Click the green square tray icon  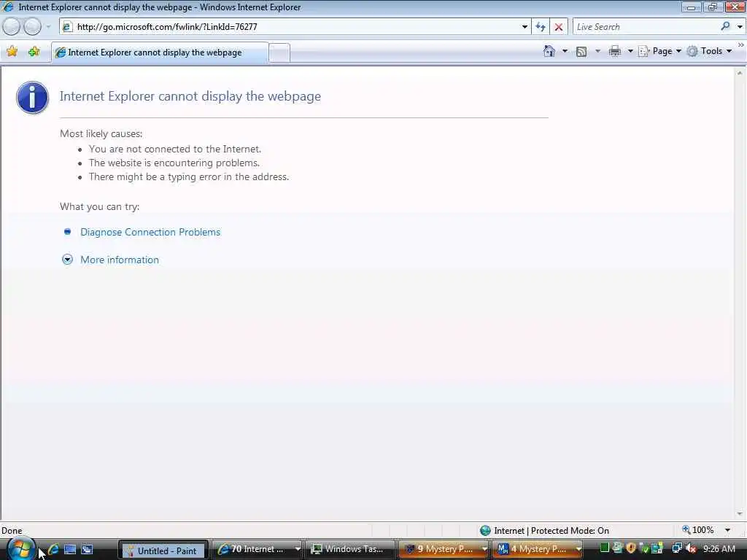point(604,548)
